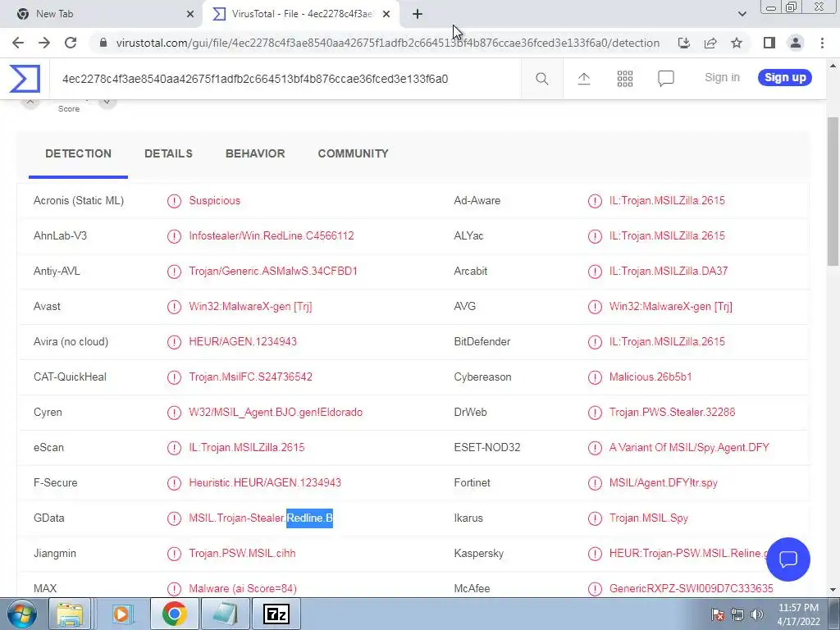Click the Sign up button
The width and height of the screenshot is (840, 630).
(x=785, y=78)
